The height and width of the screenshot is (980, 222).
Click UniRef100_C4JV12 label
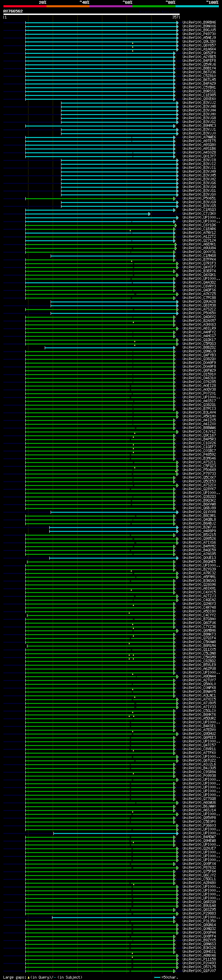[x=199, y=431]
